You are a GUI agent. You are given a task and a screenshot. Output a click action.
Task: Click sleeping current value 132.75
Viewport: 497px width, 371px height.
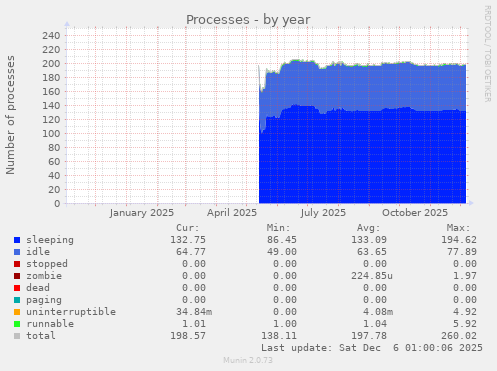point(188,240)
